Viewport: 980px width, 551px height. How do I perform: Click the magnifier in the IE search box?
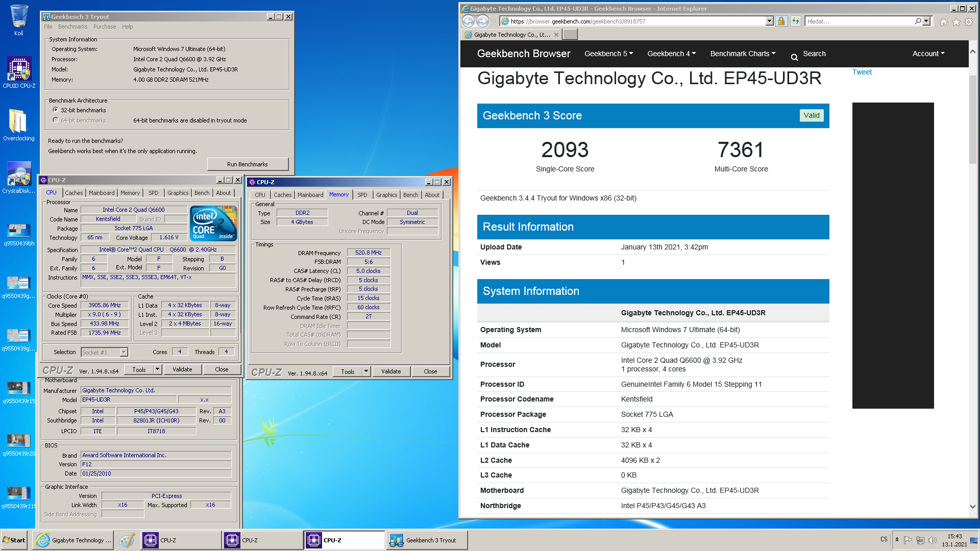pos(918,21)
